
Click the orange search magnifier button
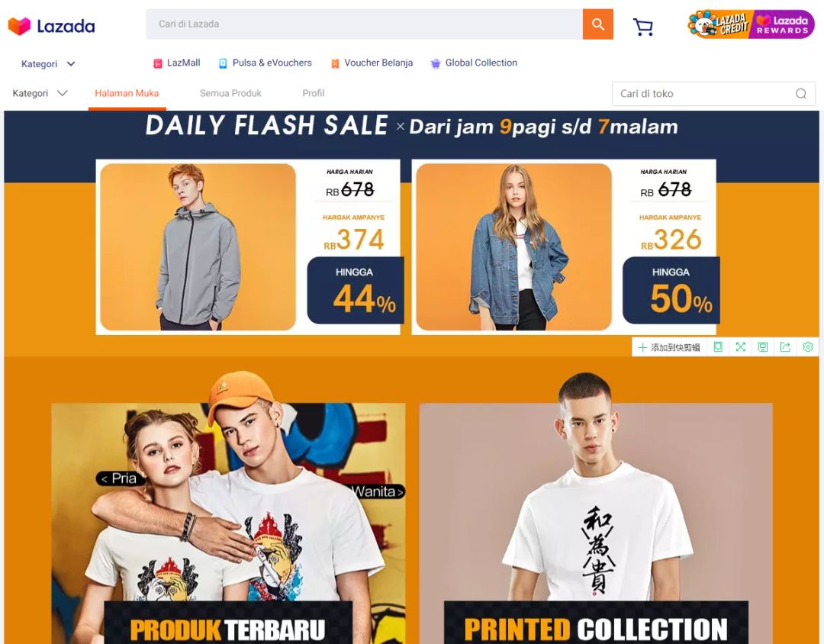pyautogui.click(x=597, y=24)
